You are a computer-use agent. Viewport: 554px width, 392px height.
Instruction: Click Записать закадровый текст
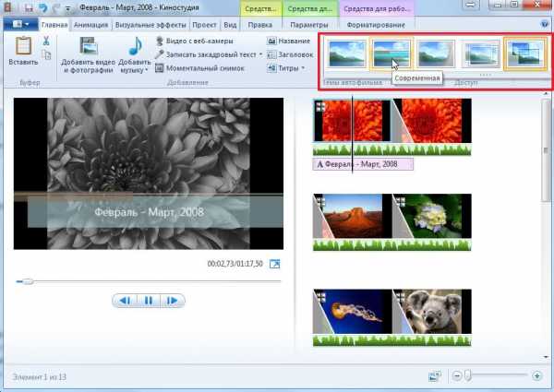pos(211,54)
